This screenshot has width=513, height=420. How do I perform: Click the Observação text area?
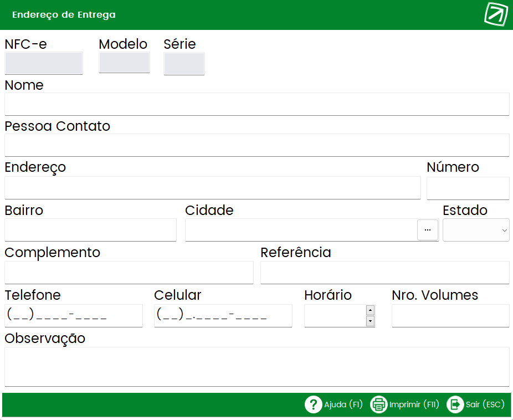tap(257, 367)
